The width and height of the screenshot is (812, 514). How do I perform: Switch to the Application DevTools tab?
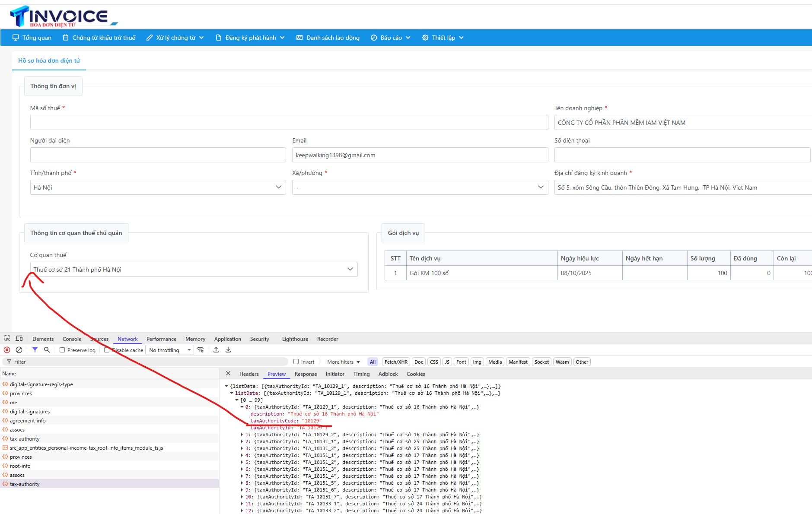coord(228,339)
